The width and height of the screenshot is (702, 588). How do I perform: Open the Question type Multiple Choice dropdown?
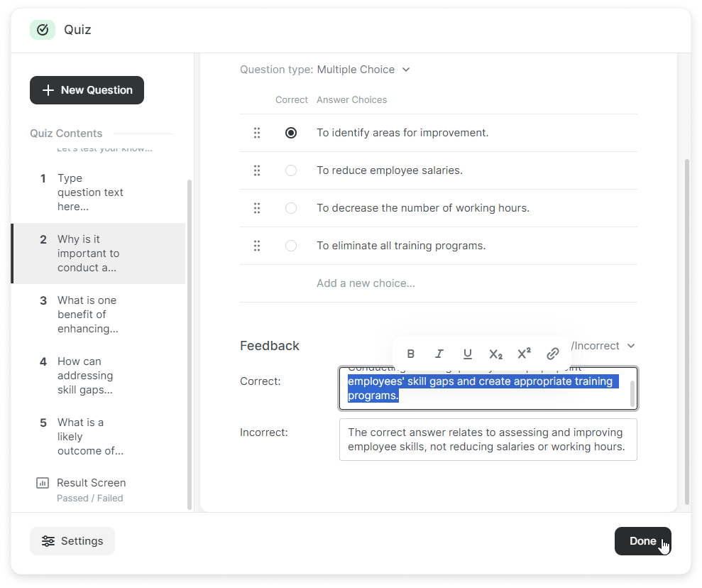point(363,70)
